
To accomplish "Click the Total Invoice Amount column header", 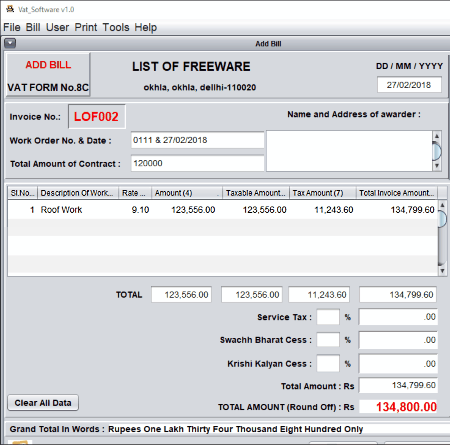I will coord(397,193).
